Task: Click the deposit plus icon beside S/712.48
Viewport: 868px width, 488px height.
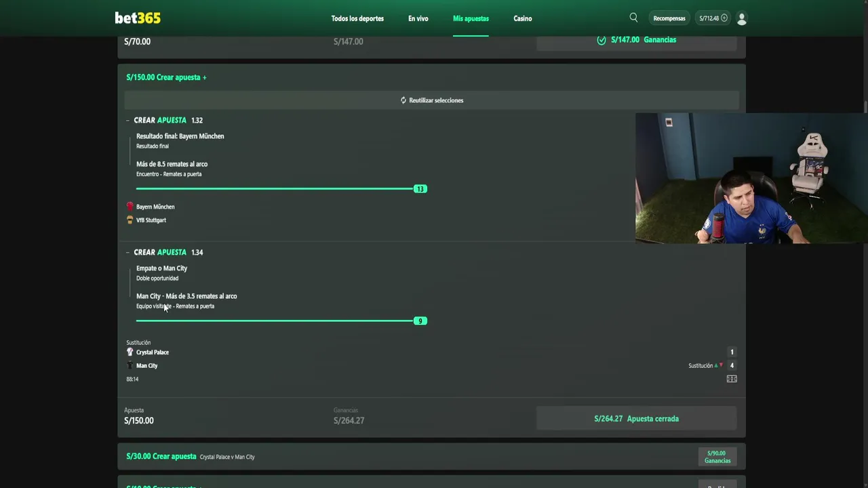Action: pyautogui.click(x=724, y=18)
